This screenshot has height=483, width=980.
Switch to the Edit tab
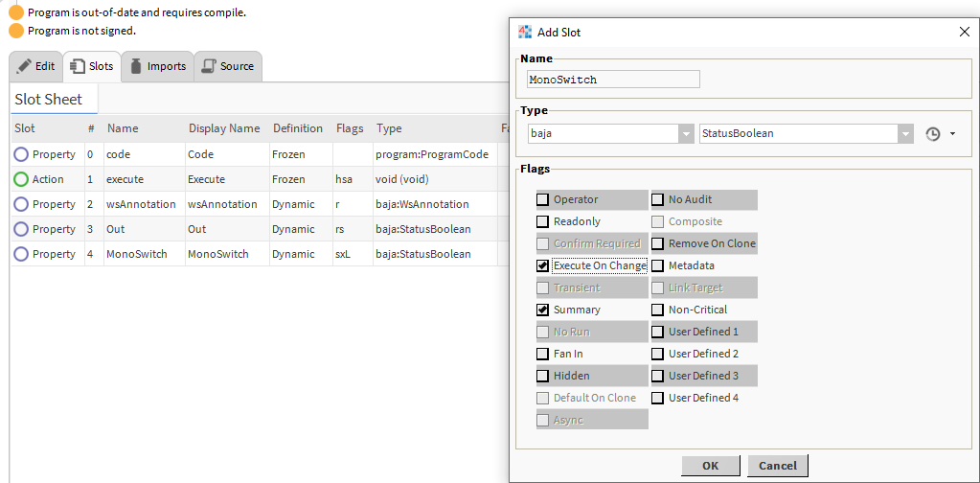36,66
